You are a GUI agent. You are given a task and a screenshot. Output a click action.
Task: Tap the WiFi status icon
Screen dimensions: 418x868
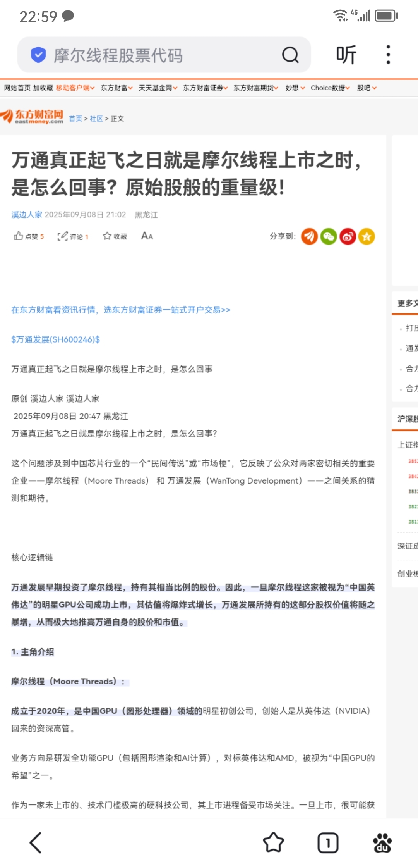pyautogui.click(x=341, y=15)
